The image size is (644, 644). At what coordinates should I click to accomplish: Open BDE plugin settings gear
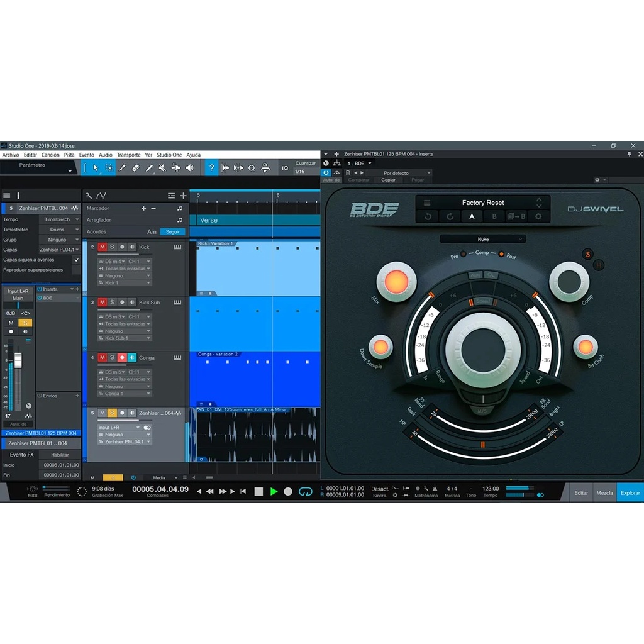[538, 216]
